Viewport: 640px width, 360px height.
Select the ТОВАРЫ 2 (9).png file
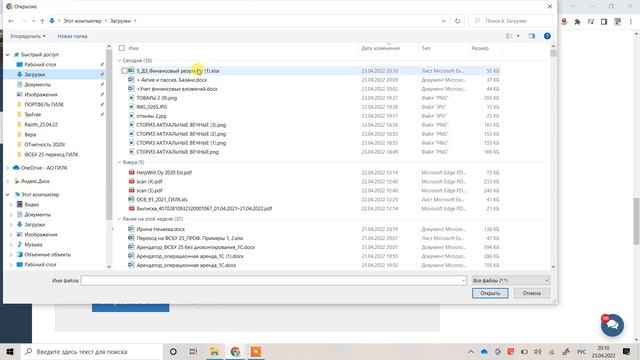157,98
